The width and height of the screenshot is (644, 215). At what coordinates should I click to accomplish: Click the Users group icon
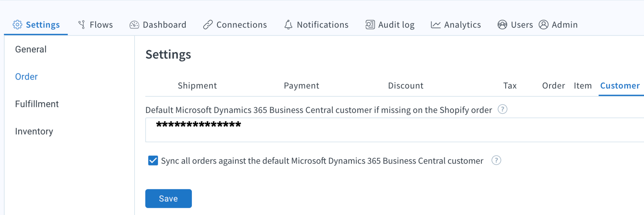click(x=502, y=24)
